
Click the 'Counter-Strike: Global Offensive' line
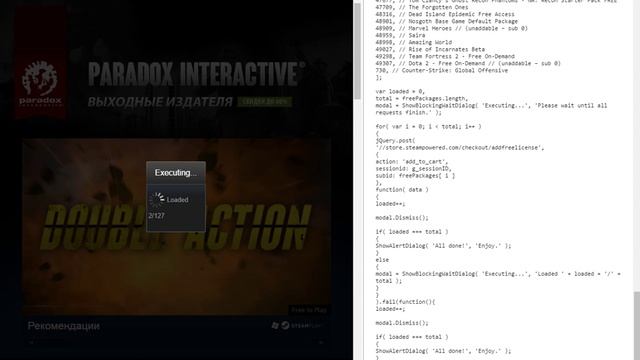coord(442,70)
